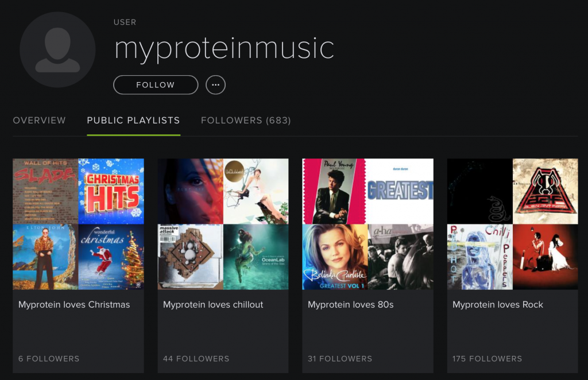Click the 6 followers label under Christmas playlist
Image resolution: width=588 pixels, height=380 pixels.
click(x=49, y=358)
